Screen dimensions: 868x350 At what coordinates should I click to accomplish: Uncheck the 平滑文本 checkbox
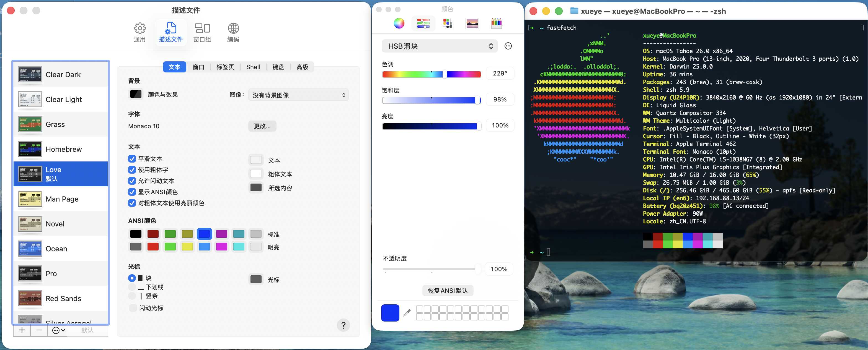132,159
